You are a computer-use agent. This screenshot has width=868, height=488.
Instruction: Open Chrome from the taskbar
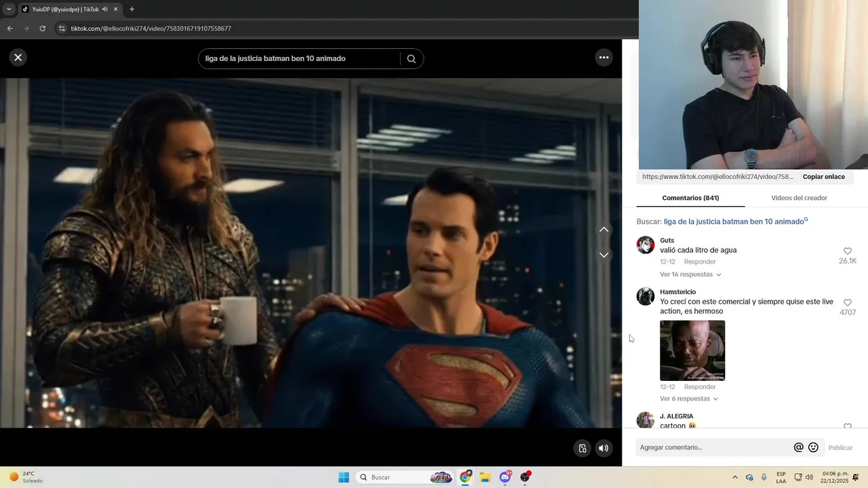[465, 477]
